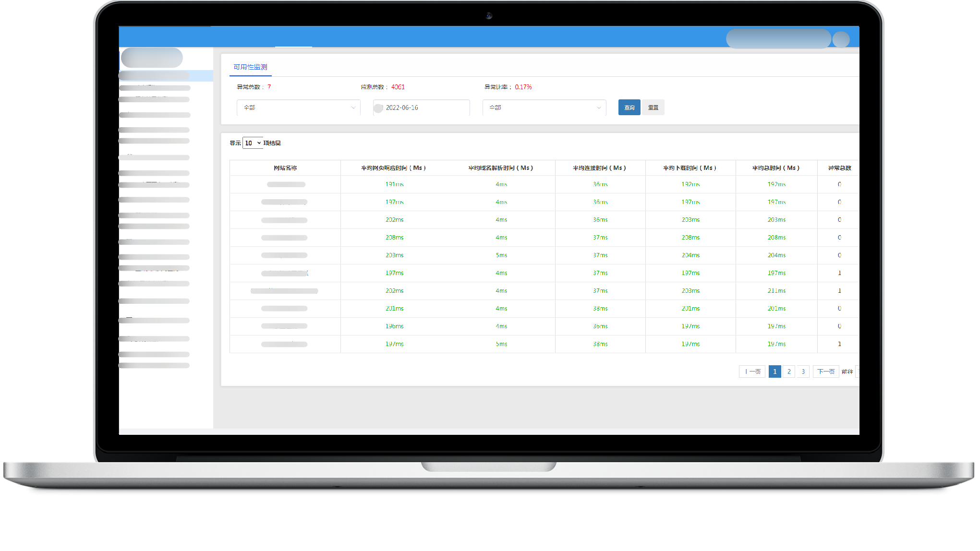Click the 网站名称 column header
Image resolution: width=980 pixels, height=551 pixels.
[x=285, y=168]
